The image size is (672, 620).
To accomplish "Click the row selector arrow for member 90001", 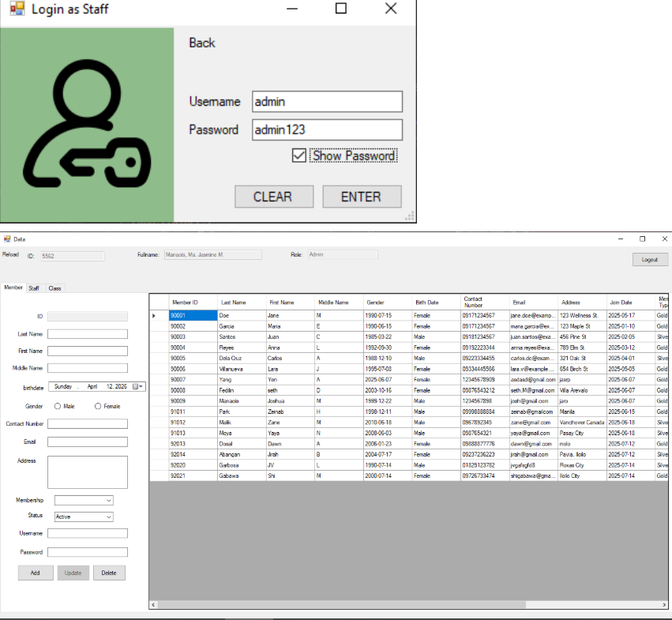I will click(155, 315).
